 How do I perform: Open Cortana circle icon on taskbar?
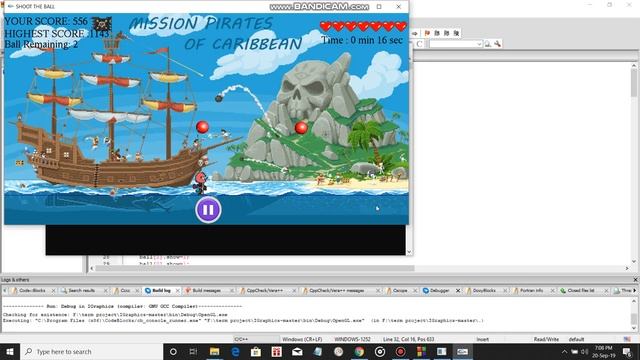click(x=173, y=351)
